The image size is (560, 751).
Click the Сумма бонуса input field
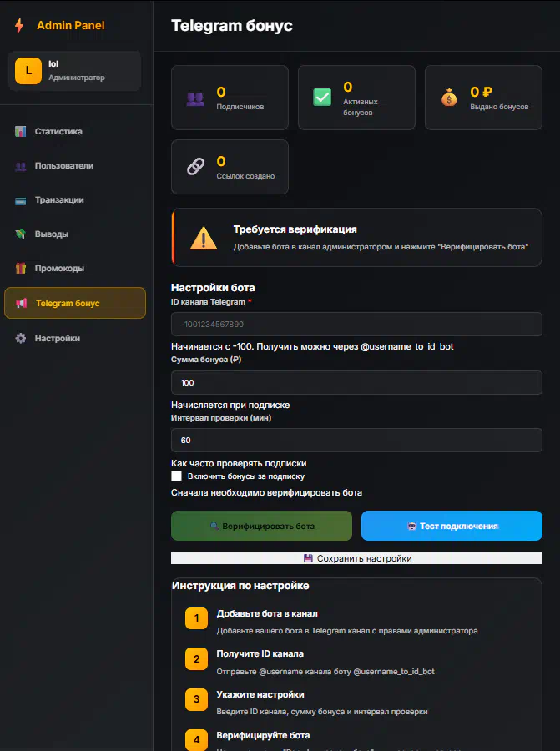click(356, 382)
